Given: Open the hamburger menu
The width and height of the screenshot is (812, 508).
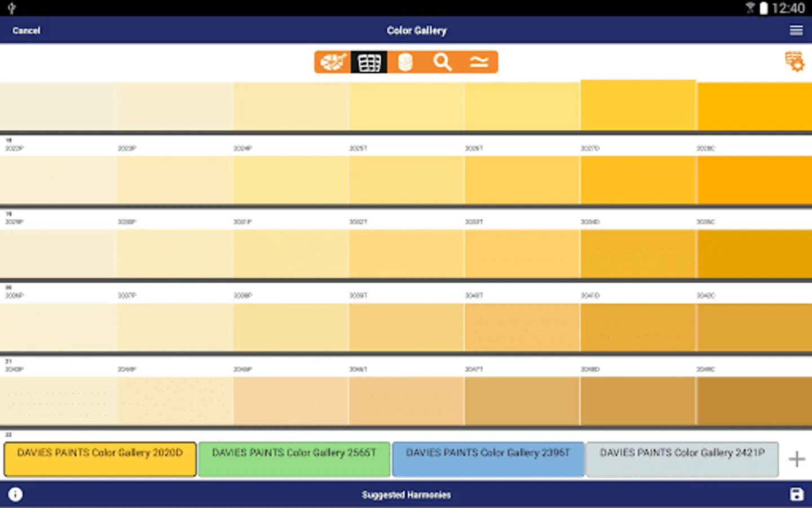Looking at the screenshot, I should click(x=796, y=30).
